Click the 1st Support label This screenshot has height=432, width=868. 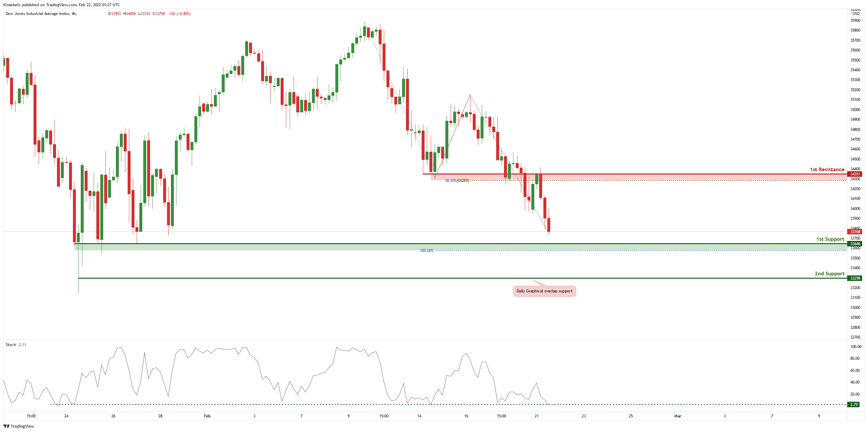pos(830,239)
